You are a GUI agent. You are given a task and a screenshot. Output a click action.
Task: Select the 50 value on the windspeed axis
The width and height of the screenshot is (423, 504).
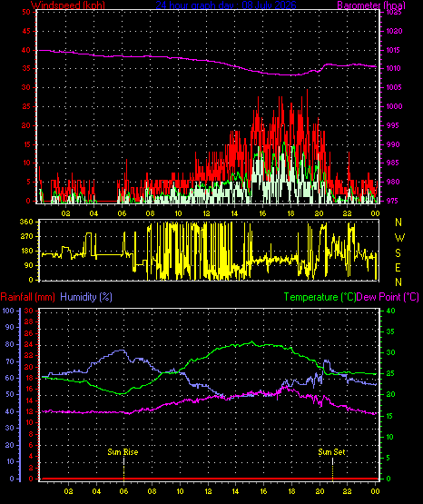pyautogui.click(x=26, y=12)
